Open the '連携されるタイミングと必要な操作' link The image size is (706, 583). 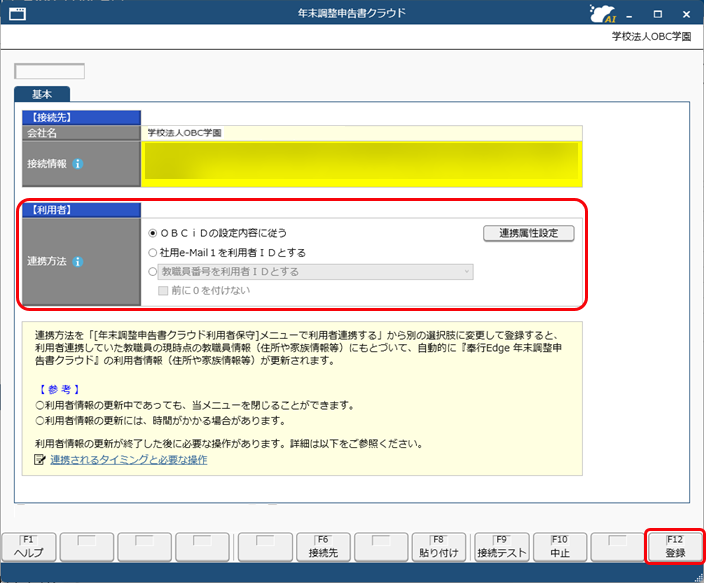click(129, 460)
